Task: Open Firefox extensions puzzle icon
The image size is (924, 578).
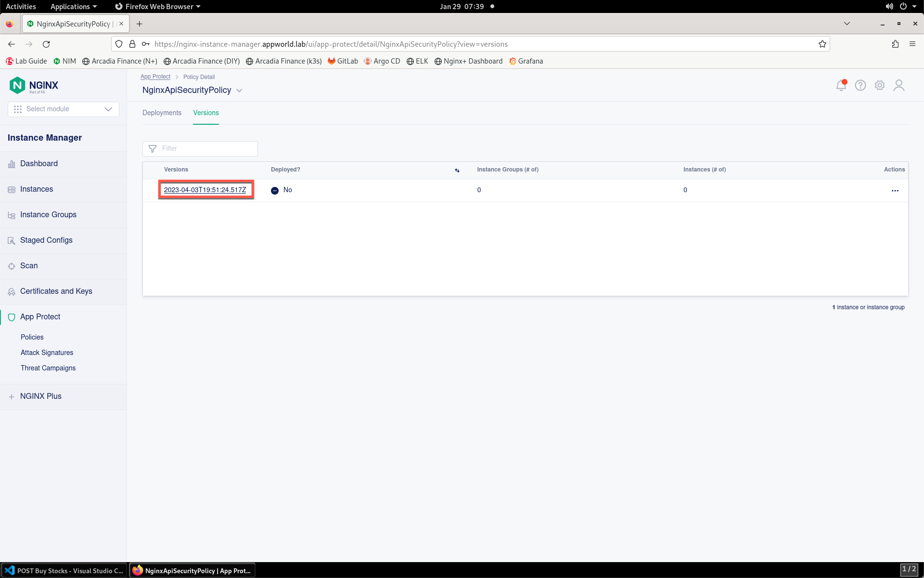Action: tap(895, 44)
